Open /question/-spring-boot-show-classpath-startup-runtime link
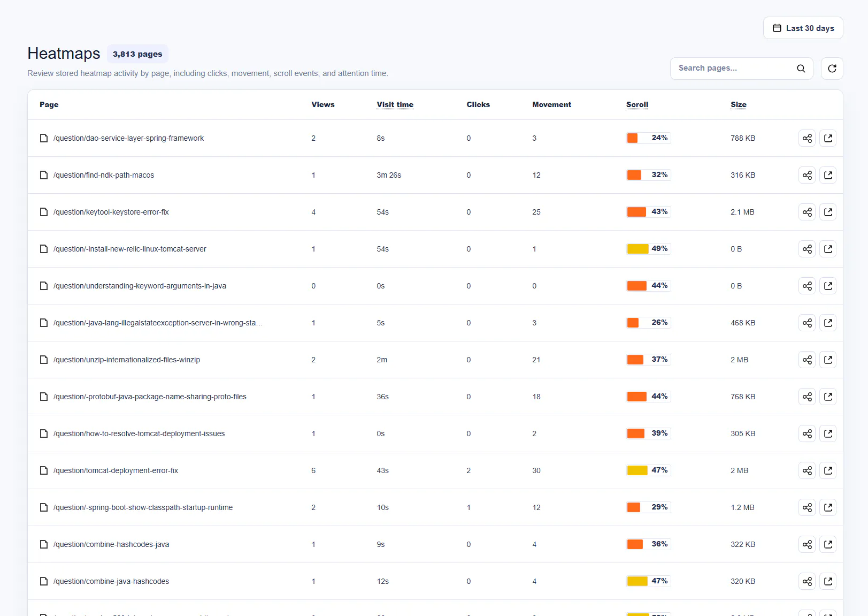This screenshot has height=616, width=868. click(143, 507)
